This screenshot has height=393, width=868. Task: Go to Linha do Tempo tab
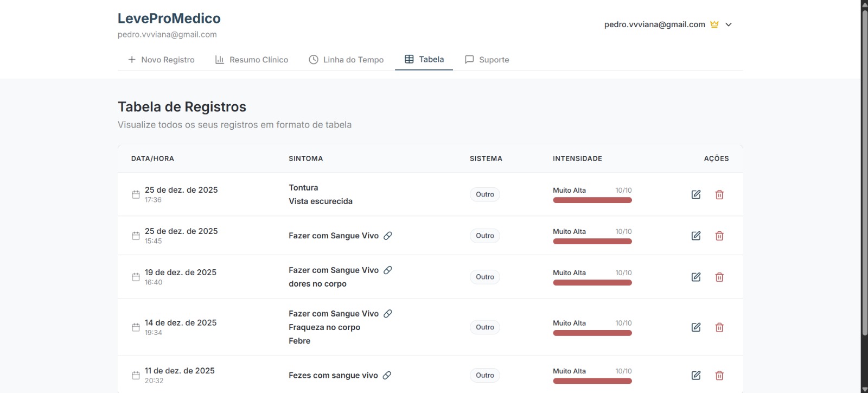coord(346,60)
